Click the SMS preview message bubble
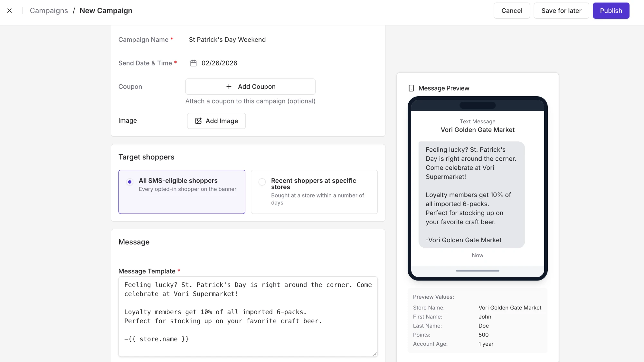 click(x=471, y=195)
